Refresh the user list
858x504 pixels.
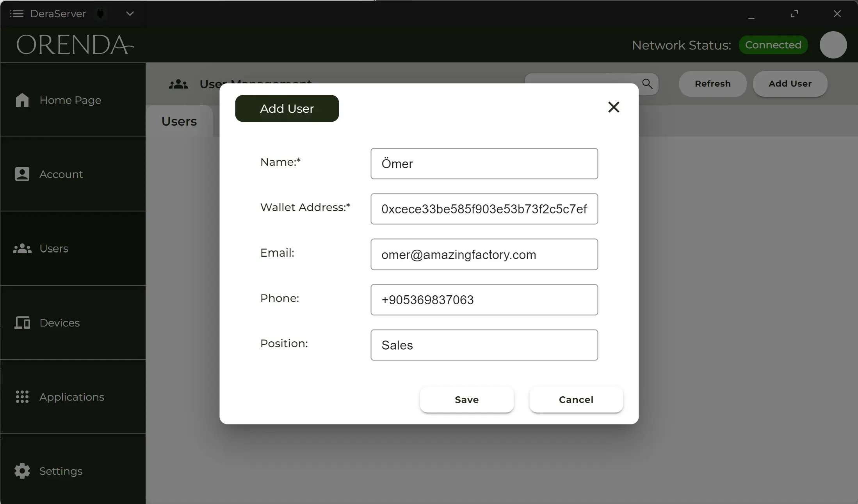712,84
